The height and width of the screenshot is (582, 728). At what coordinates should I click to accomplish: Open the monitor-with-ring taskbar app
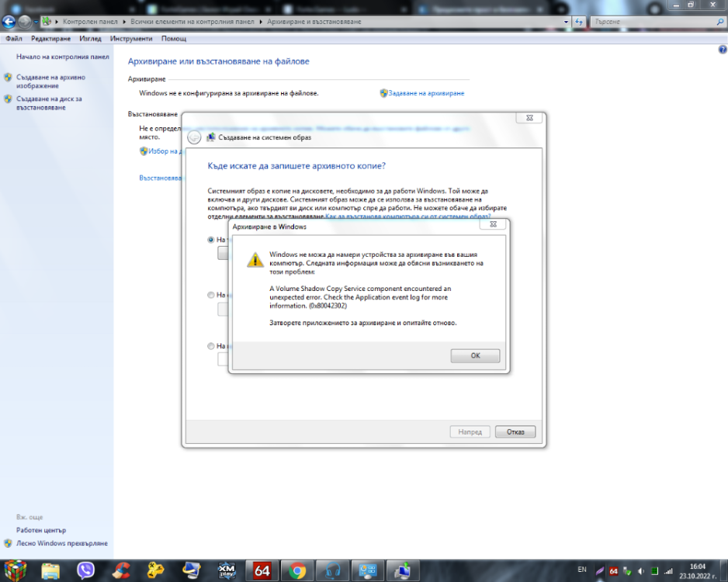click(x=191, y=570)
